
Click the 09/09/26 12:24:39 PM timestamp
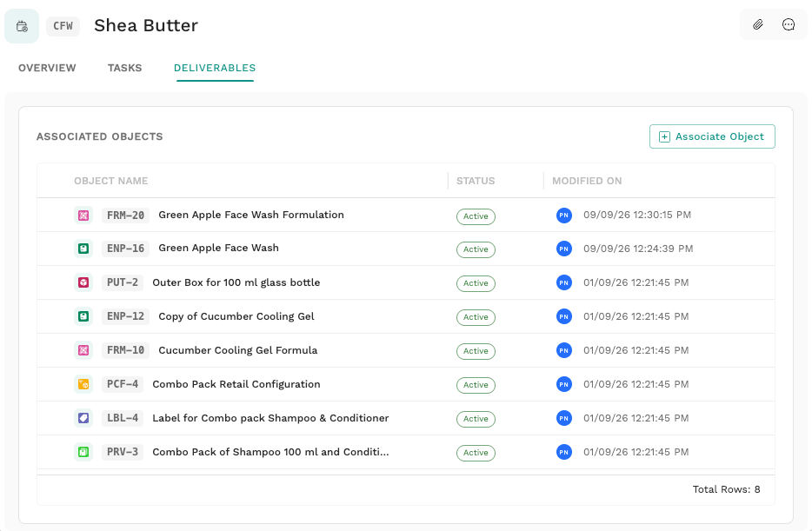[x=638, y=249]
